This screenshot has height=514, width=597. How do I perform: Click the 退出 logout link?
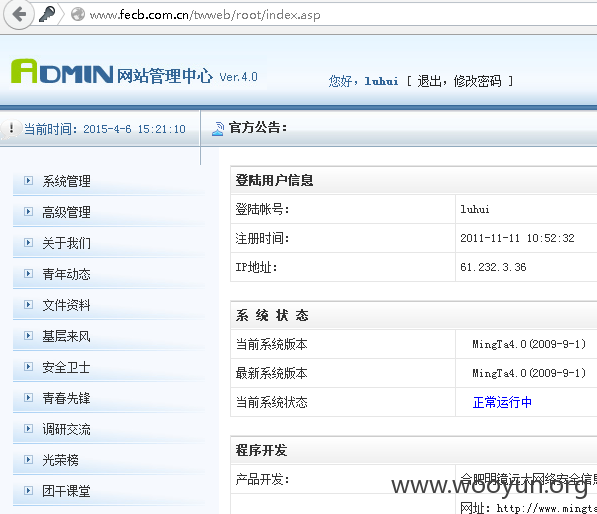point(429,81)
